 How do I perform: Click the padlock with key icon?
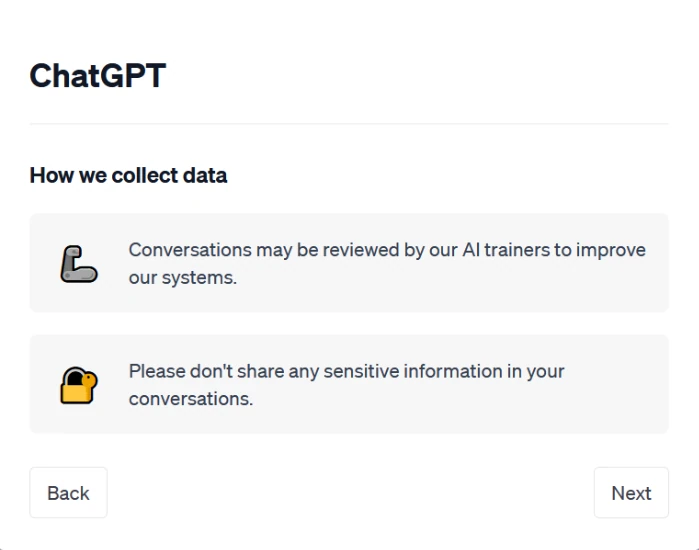79,385
